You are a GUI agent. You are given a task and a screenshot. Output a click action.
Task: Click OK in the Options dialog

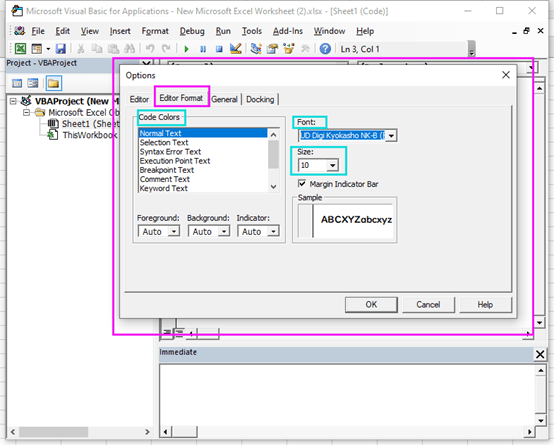point(371,305)
